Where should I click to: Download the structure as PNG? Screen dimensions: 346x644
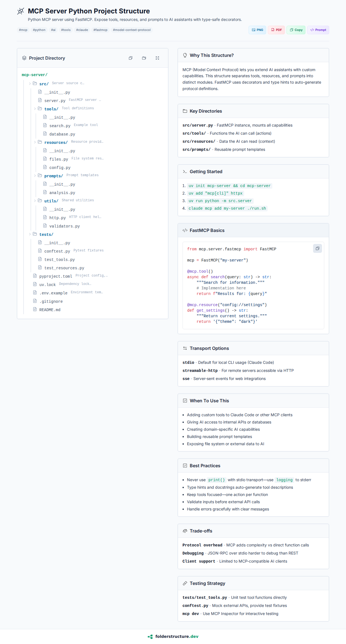[257, 30]
